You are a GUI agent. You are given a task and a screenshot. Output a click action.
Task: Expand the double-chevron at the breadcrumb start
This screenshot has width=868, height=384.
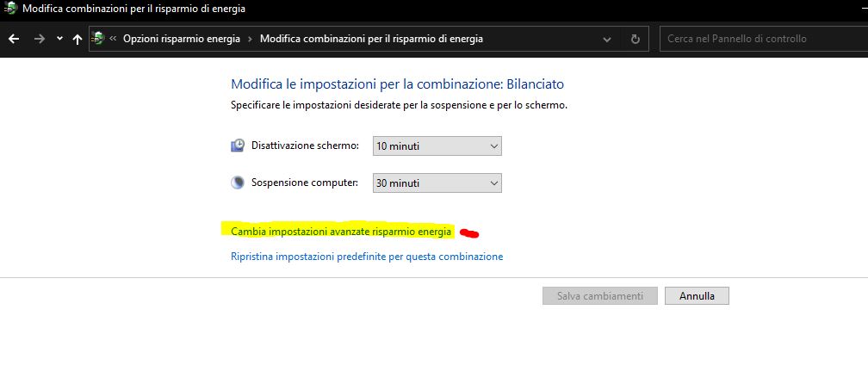point(113,39)
